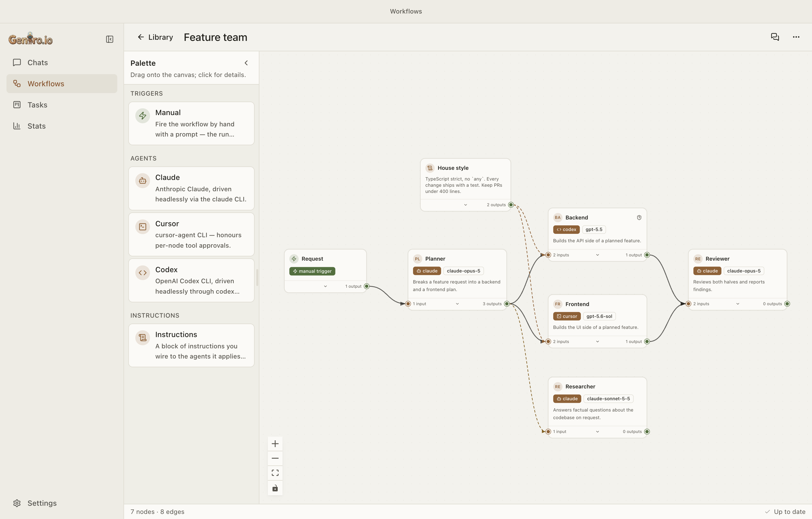Collapse the Palette panel with chevron
The height and width of the screenshot is (519, 812).
click(x=246, y=63)
